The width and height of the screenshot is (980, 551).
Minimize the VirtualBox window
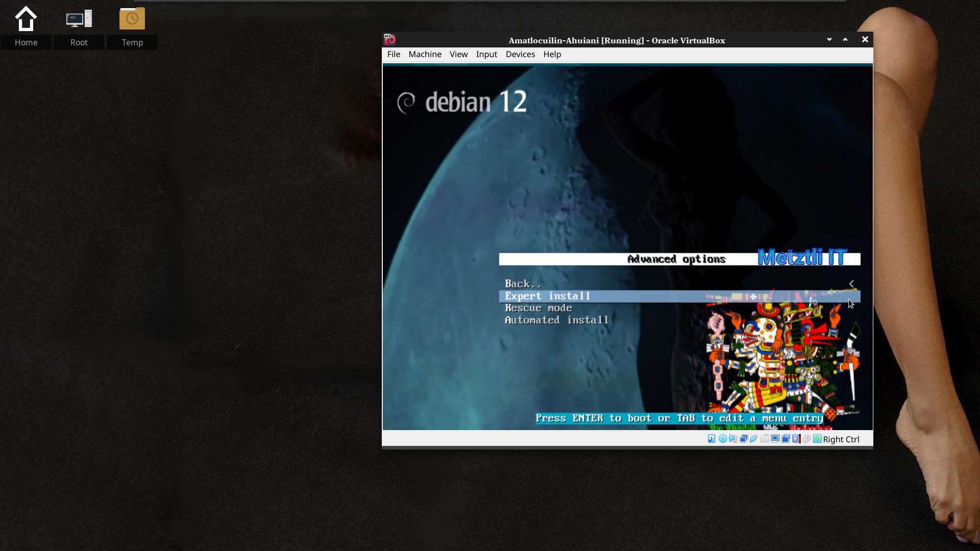(829, 39)
